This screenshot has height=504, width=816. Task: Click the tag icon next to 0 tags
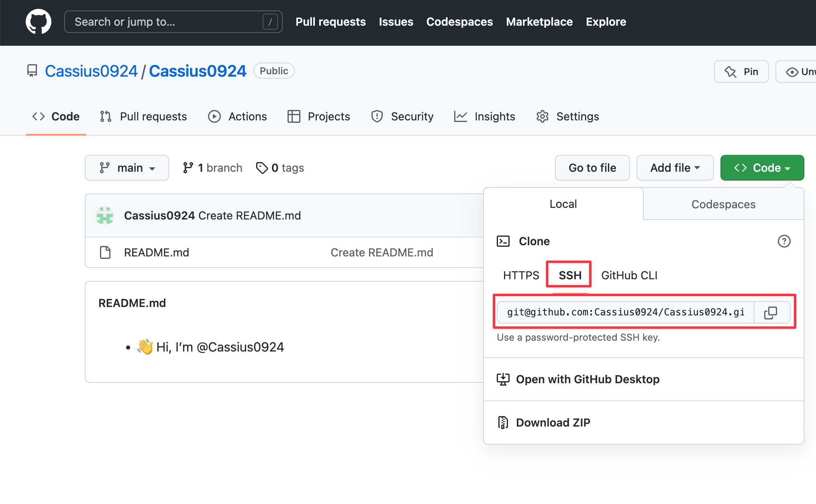[x=262, y=168]
